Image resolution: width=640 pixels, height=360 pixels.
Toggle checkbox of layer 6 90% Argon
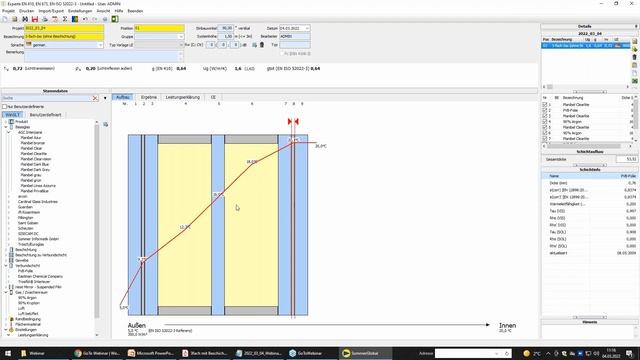(x=544, y=133)
